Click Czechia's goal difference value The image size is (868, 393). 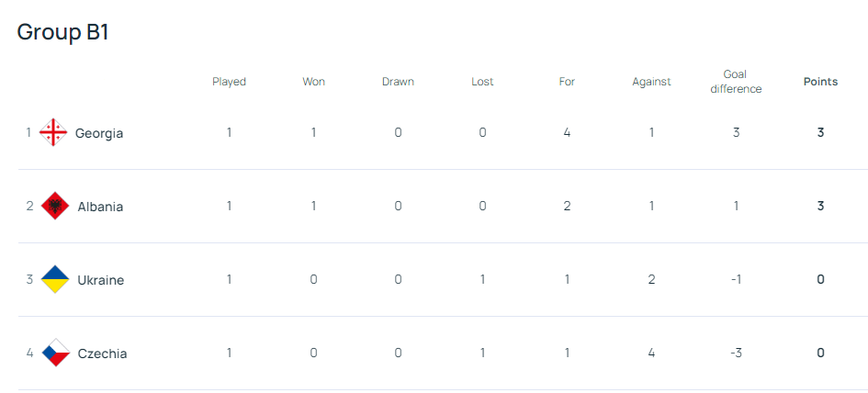pos(736,353)
